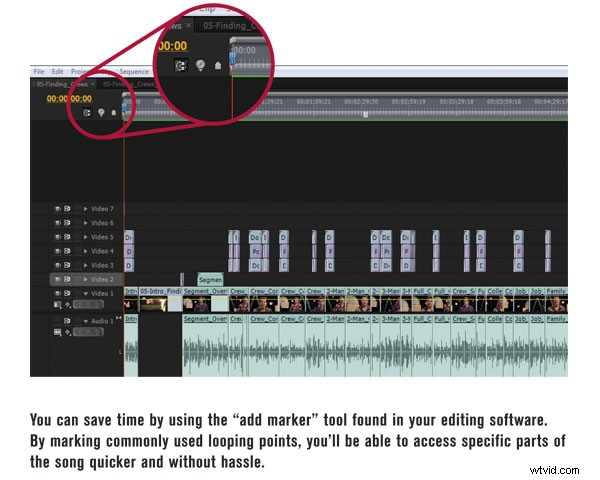Screen dimensions: 600x480
Task: Click the ruler at 00:03:59:18
Action: pyautogui.click(x=504, y=102)
